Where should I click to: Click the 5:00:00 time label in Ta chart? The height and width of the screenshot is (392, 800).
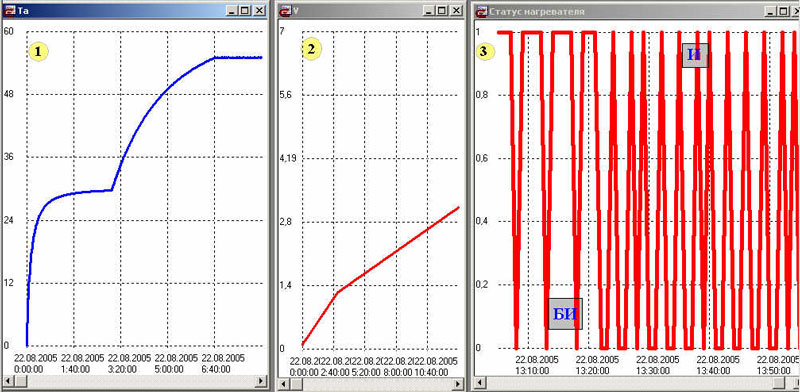(169, 369)
